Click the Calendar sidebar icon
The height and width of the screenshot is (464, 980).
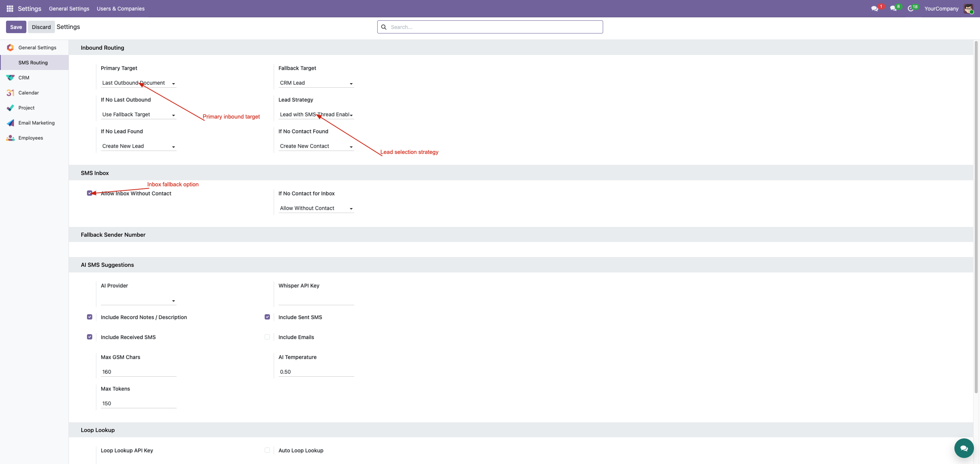[x=10, y=93]
